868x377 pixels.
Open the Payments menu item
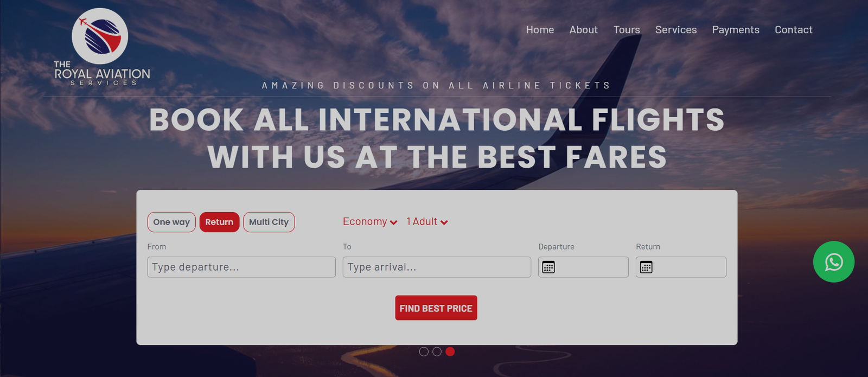(736, 30)
